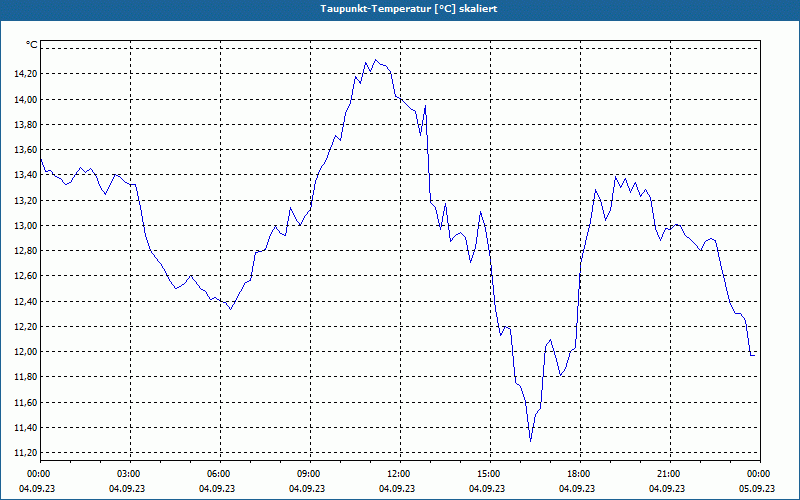Choose the 12,00 y-axis value

tap(26, 352)
